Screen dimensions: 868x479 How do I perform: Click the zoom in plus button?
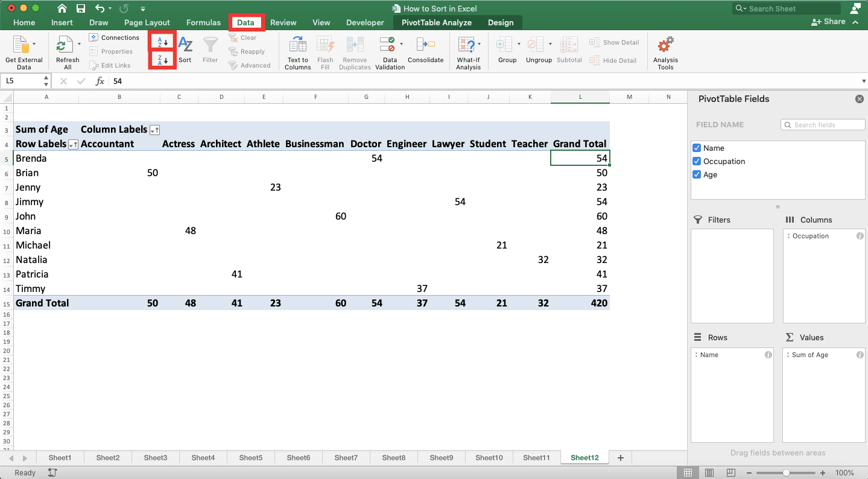823,473
